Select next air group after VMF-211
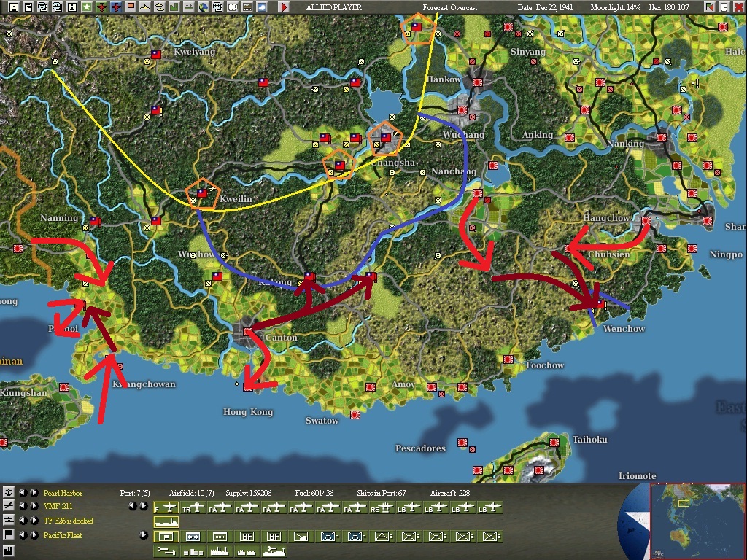The height and width of the screenshot is (560, 747). coord(34,506)
